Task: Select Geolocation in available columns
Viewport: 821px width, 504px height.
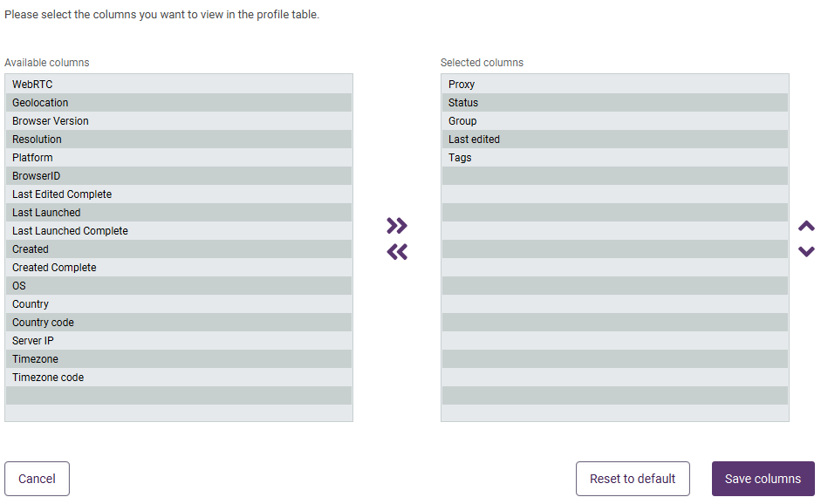Action: click(x=179, y=103)
